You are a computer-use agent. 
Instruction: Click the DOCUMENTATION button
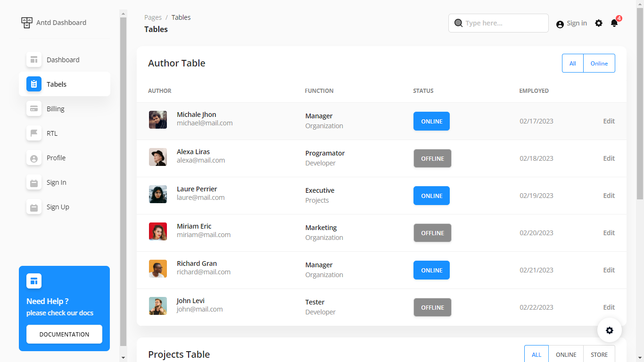pyautogui.click(x=64, y=334)
